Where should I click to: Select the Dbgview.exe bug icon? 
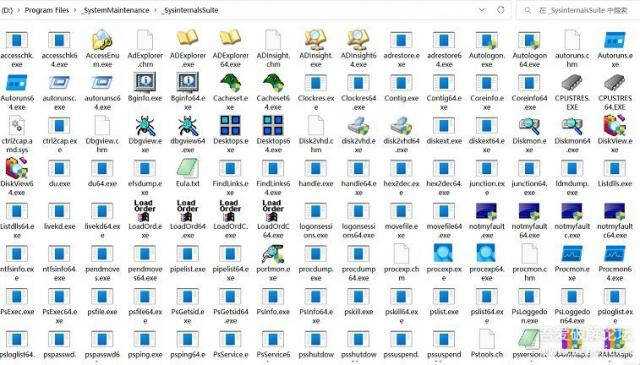coord(145,125)
